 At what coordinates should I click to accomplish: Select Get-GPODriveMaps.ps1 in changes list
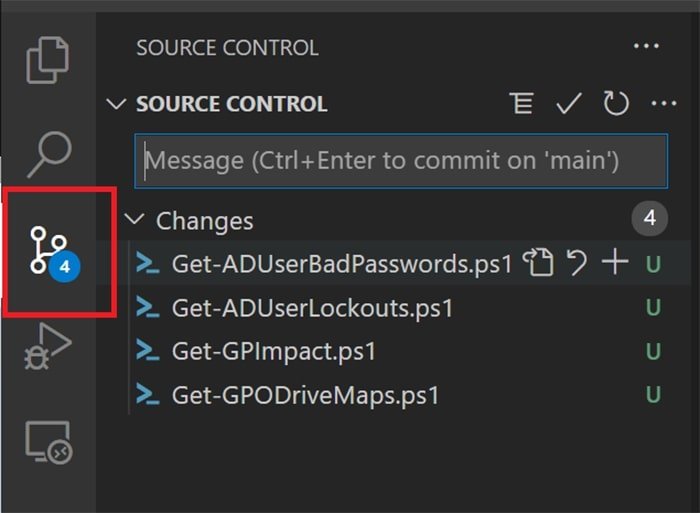pyautogui.click(x=305, y=396)
